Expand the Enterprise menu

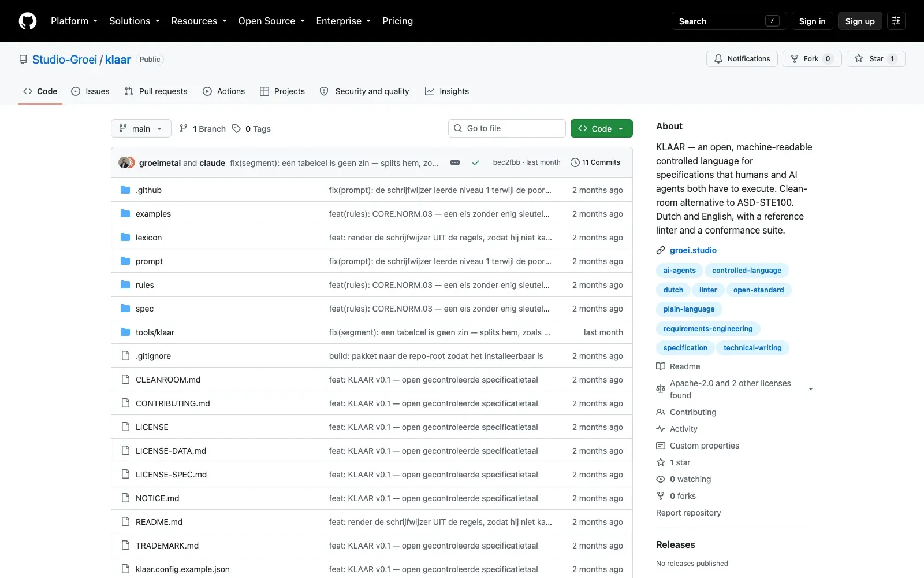344,21
